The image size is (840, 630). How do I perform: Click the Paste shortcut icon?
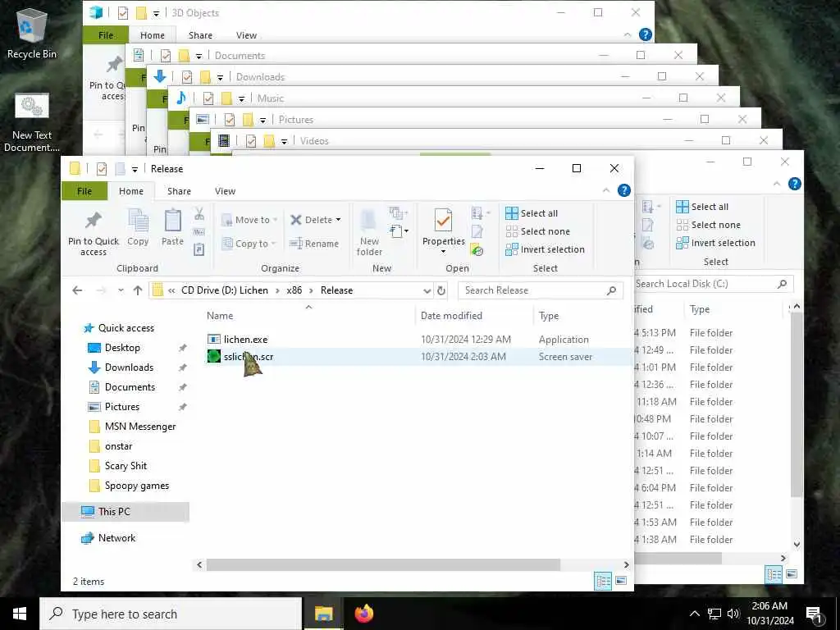pos(199,249)
